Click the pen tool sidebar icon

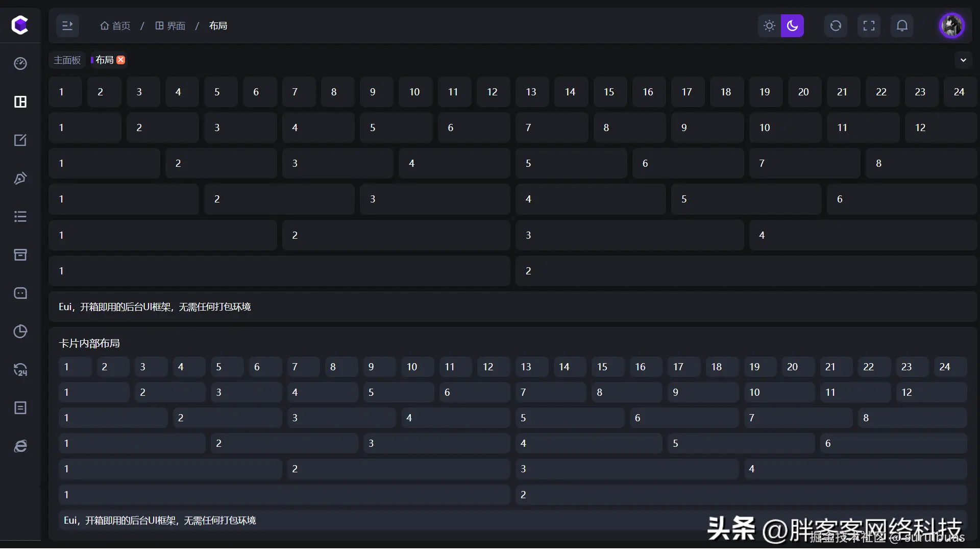(20, 178)
